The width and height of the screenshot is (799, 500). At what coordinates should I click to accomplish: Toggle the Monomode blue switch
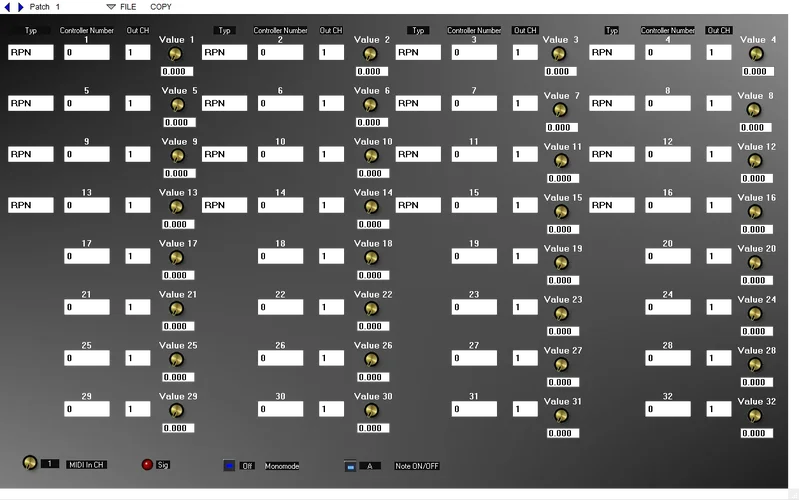tap(229, 466)
